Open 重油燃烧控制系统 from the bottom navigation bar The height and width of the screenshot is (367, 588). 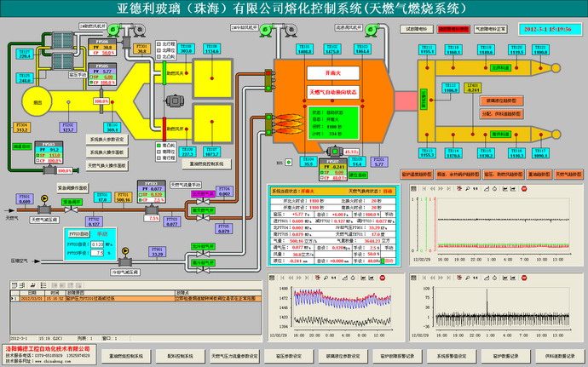[x=126, y=356]
